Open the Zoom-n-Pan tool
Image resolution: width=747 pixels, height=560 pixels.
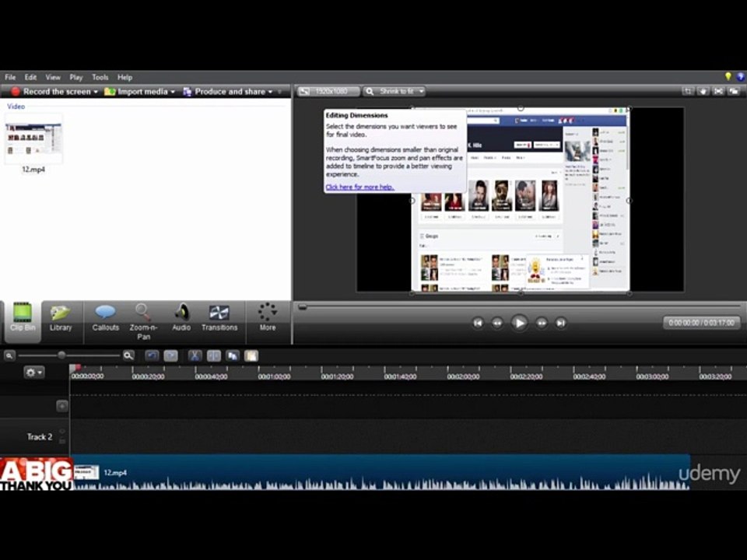pyautogui.click(x=143, y=322)
